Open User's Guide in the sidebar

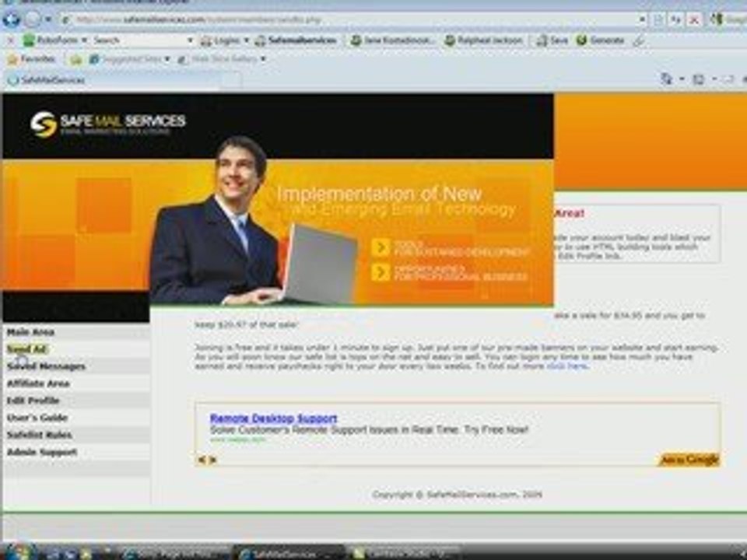coord(37,418)
